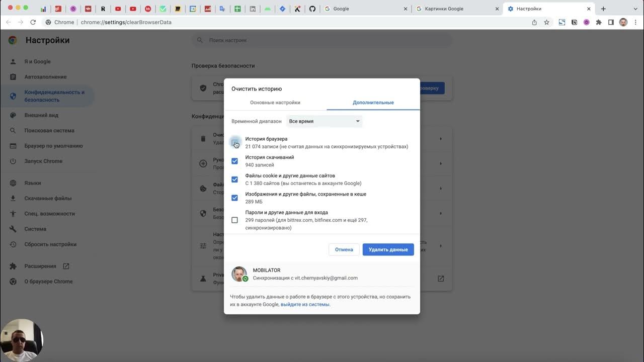Click the browser forward arrow
This screenshot has width=644, height=362.
[21, 22]
